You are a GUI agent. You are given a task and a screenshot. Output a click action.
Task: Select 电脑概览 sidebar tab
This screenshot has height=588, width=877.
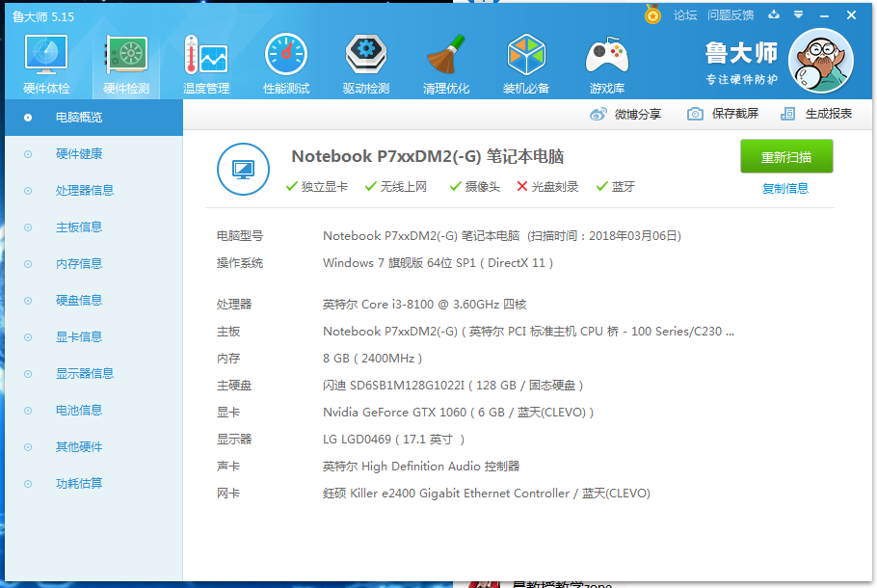(94, 118)
